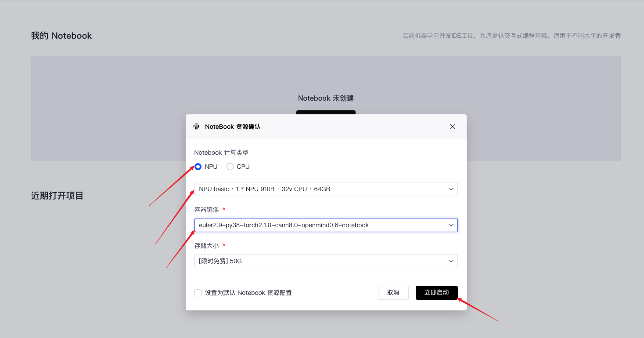Select the CPU compute type
Image resolution: width=644 pixels, height=338 pixels.
click(x=230, y=167)
